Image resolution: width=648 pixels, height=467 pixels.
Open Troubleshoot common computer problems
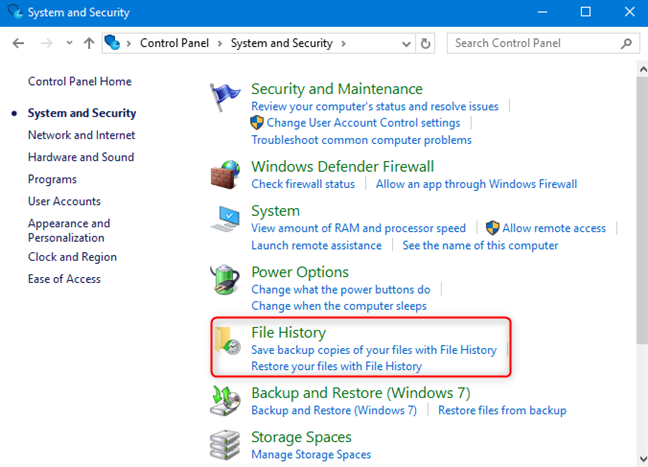pos(361,140)
